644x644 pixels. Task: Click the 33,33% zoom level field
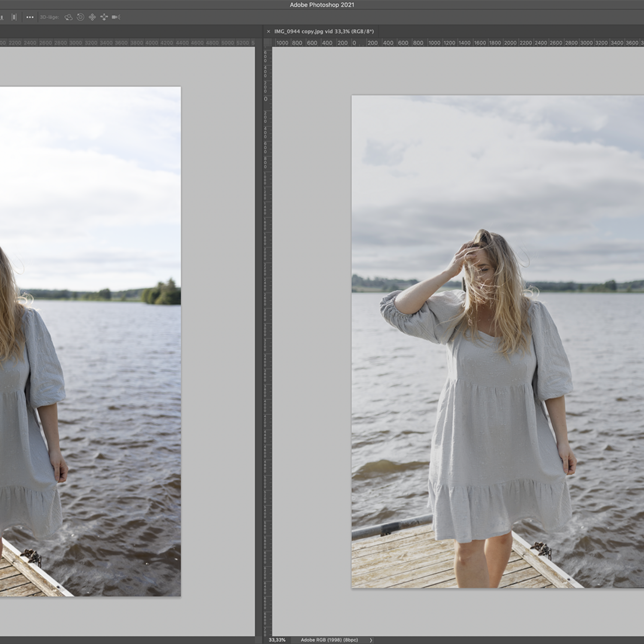tap(277, 640)
